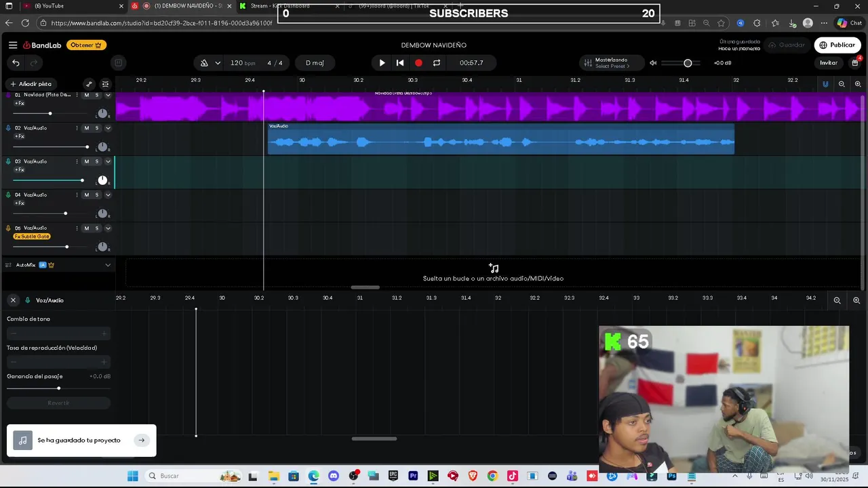Image resolution: width=868 pixels, height=488 pixels.
Task: Undo the last action
Action: tap(16, 63)
